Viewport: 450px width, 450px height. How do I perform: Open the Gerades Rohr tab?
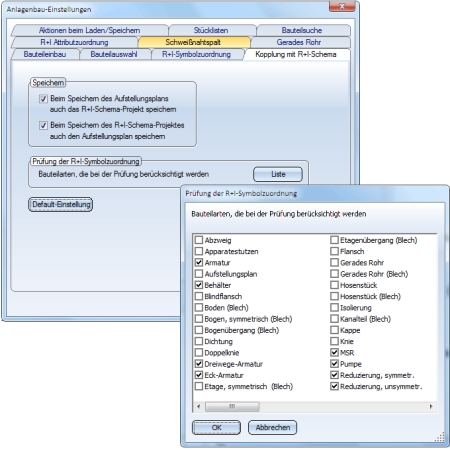click(x=299, y=42)
